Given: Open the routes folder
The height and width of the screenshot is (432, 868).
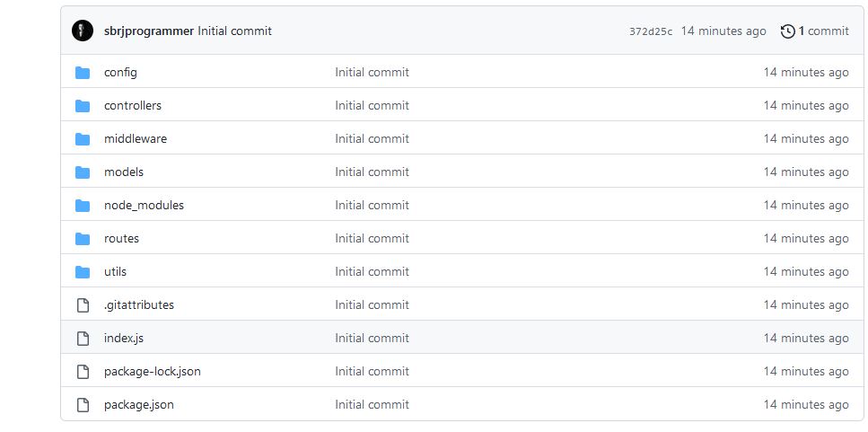Looking at the screenshot, I should pyautogui.click(x=121, y=238).
